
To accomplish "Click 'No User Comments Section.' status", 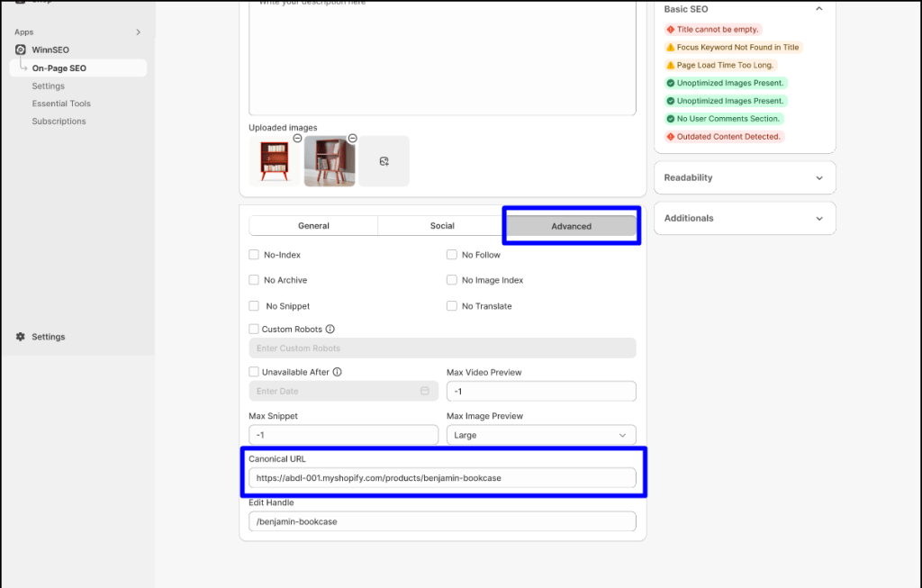I will pyautogui.click(x=728, y=119).
